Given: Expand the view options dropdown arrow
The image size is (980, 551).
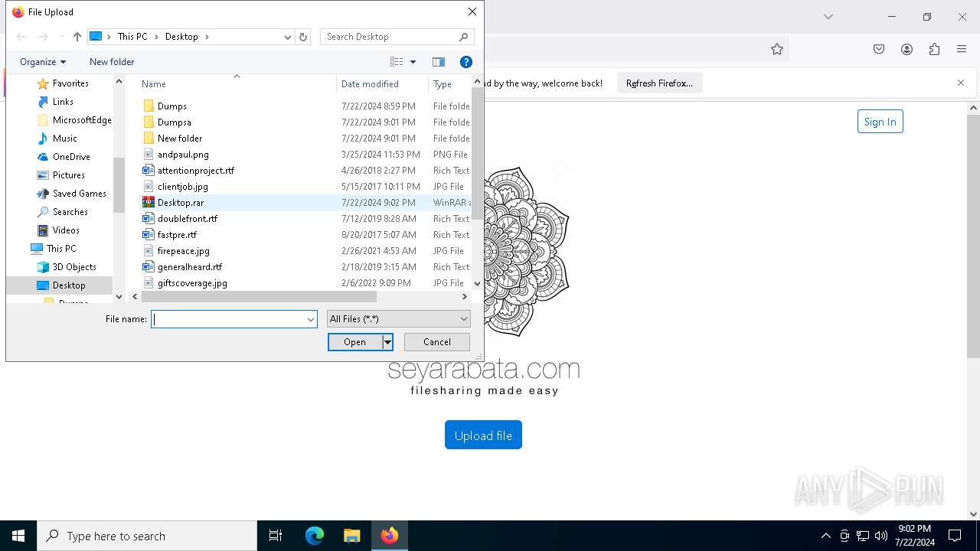Looking at the screenshot, I should click(x=413, y=62).
